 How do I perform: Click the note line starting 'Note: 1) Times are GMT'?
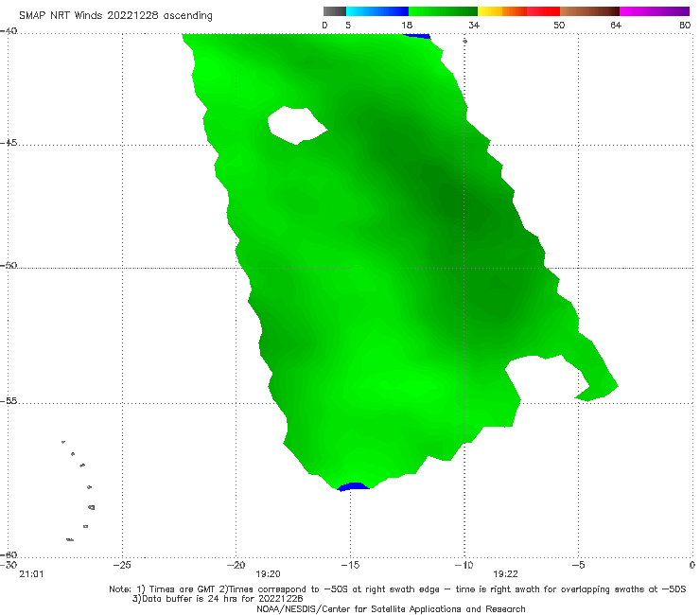pyautogui.click(x=397, y=589)
